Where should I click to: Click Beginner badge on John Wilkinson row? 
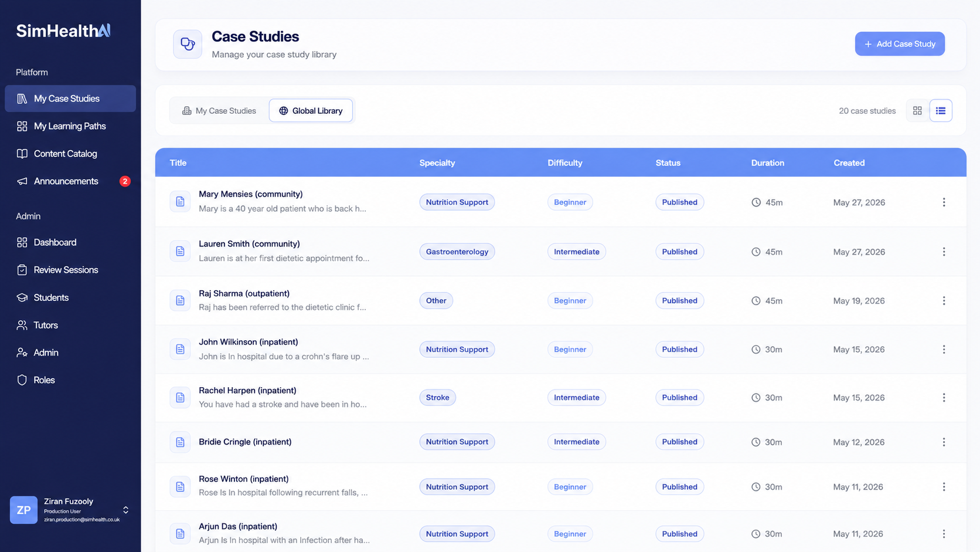click(570, 350)
